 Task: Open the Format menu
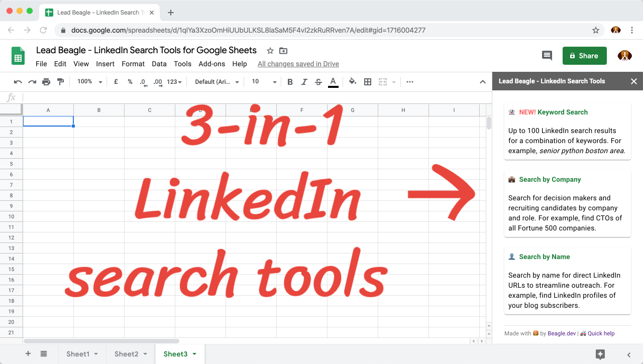133,64
